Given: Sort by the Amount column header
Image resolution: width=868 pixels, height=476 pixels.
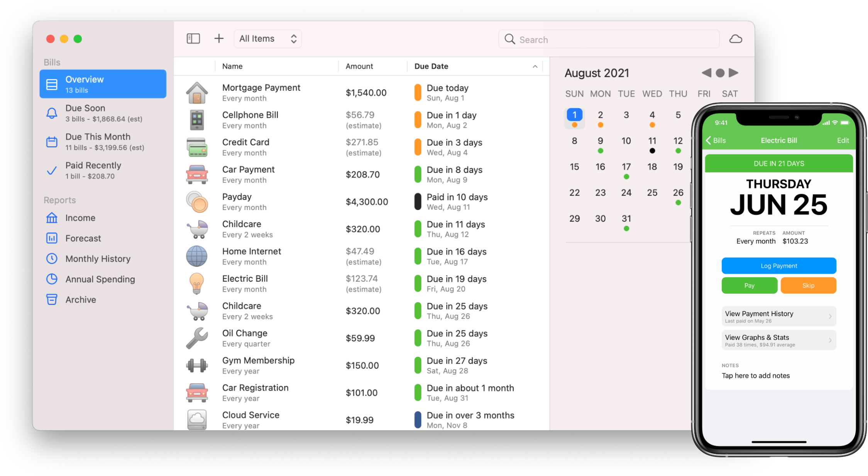Looking at the screenshot, I should [x=372, y=66].
